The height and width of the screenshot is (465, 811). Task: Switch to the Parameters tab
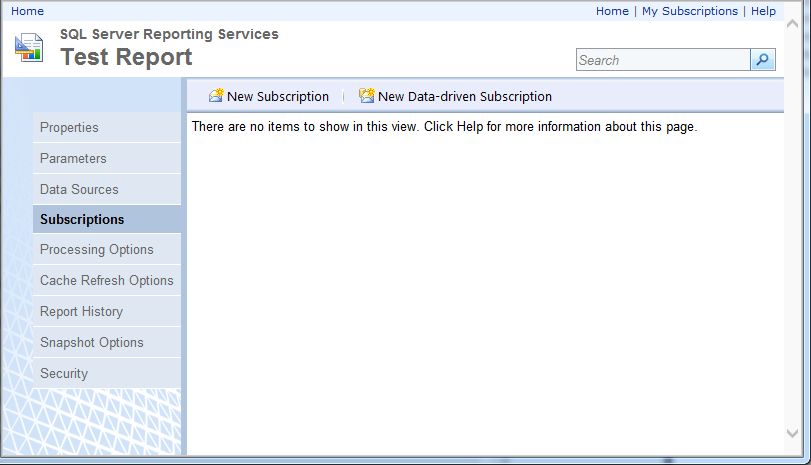pyautogui.click(x=73, y=159)
